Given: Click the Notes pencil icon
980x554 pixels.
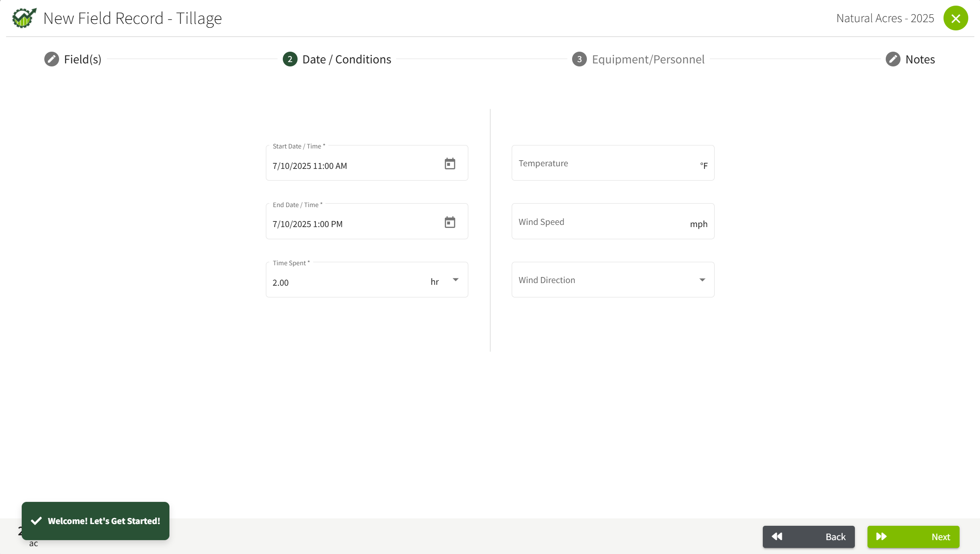Looking at the screenshot, I should click(893, 59).
